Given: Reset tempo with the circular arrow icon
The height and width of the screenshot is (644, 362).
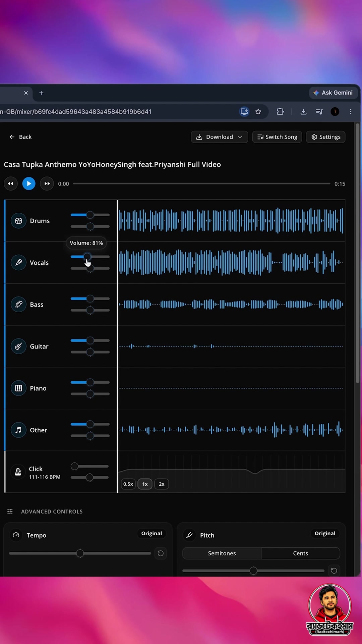Looking at the screenshot, I should (x=161, y=553).
